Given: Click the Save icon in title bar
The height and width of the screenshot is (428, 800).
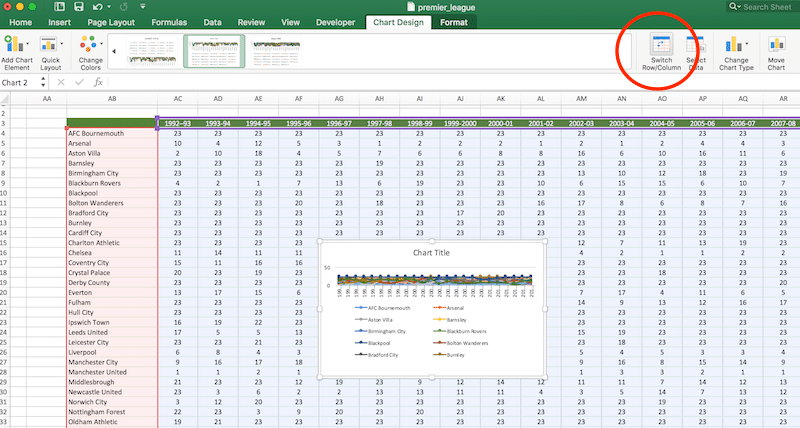Looking at the screenshot, I should tap(79, 7).
